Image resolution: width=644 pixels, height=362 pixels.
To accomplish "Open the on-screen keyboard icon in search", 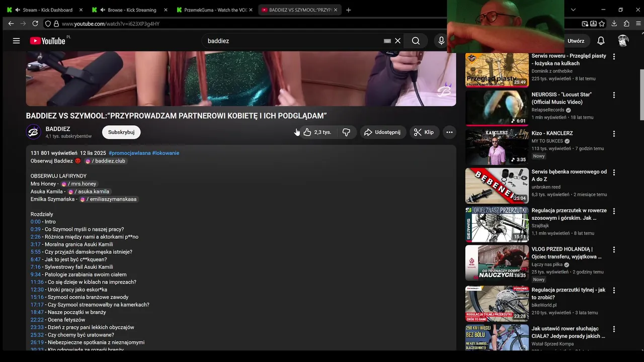I will coord(387,41).
